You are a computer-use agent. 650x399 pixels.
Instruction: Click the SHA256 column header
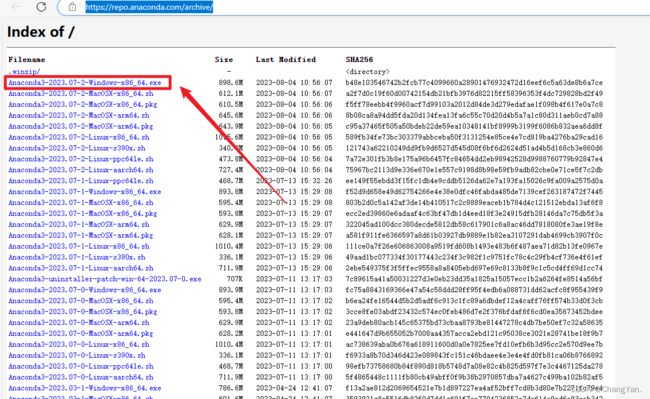pyautogui.click(x=359, y=60)
